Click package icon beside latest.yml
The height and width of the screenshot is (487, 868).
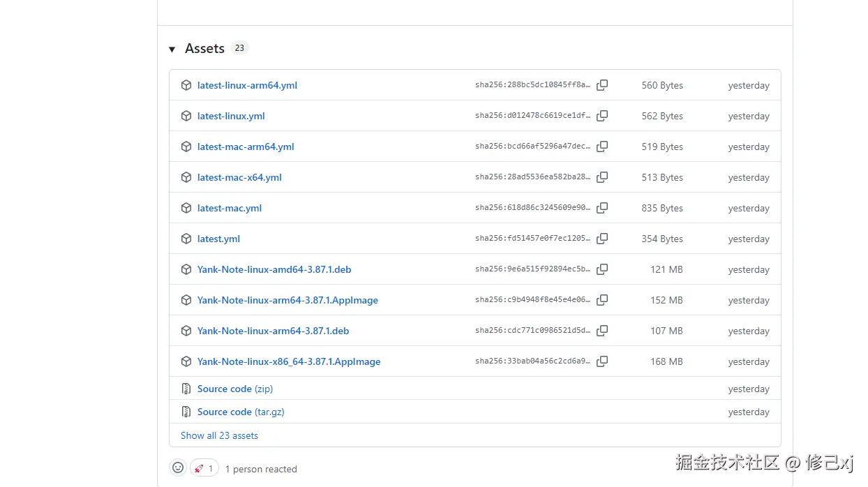[x=186, y=239]
